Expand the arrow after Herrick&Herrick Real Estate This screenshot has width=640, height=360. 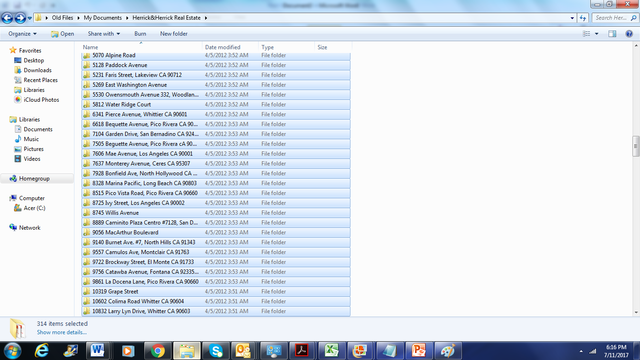click(206, 18)
